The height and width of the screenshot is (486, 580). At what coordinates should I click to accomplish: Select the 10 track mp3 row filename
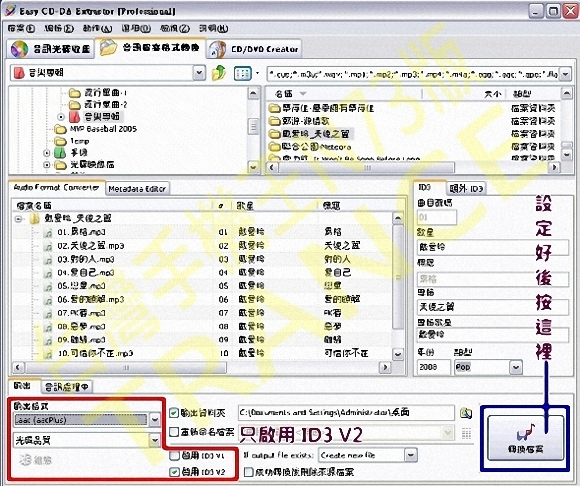click(x=95, y=354)
